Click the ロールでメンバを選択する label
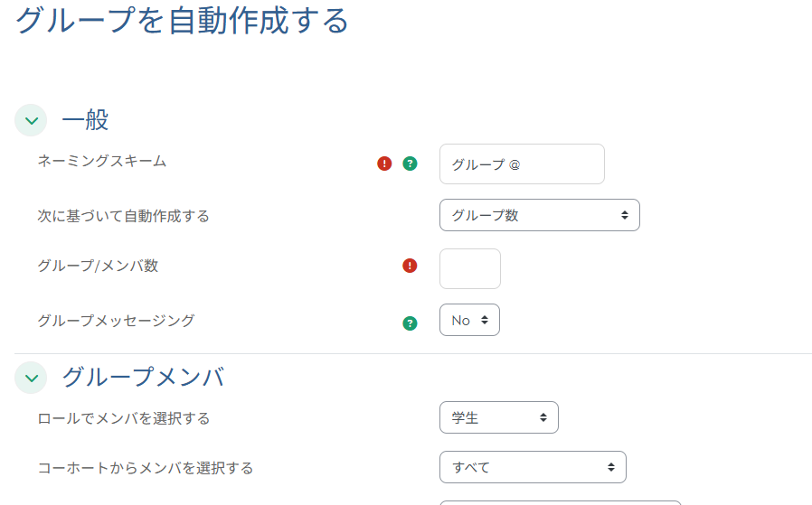The width and height of the screenshot is (812, 505). [x=123, y=418]
